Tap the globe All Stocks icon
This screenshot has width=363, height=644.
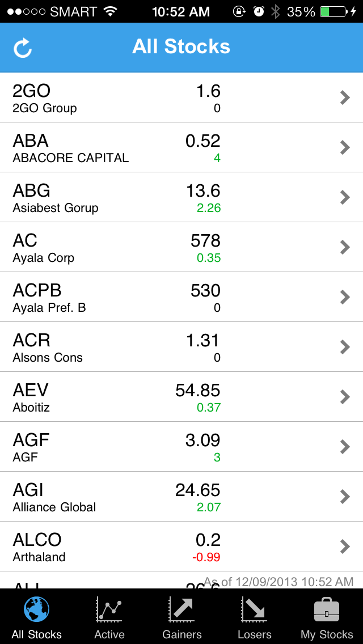tap(37, 610)
